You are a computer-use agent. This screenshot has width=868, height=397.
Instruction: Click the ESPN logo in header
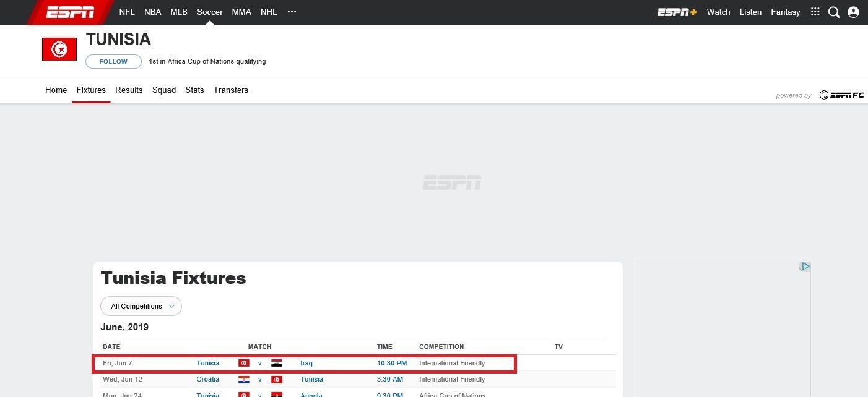[70, 12]
